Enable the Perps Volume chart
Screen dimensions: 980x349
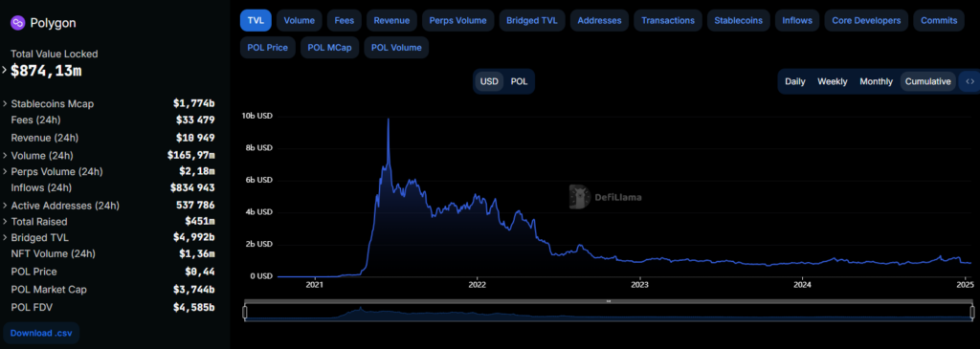click(x=458, y=21)
